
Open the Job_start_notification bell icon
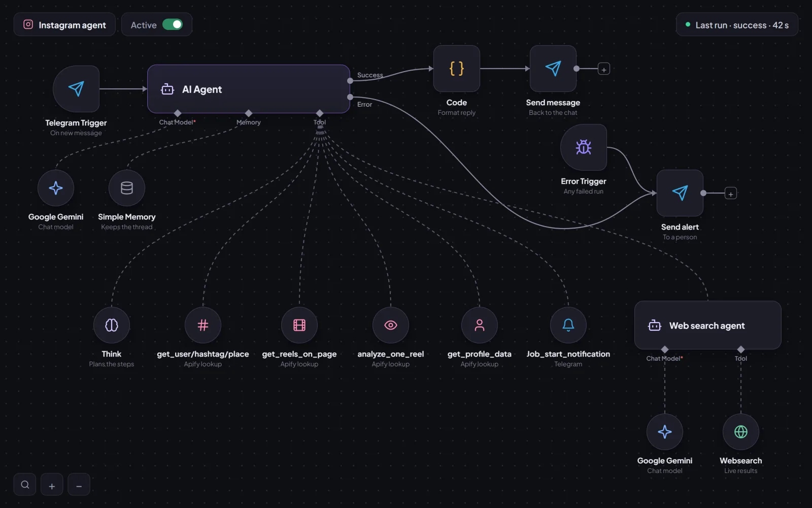click(568, 325)
